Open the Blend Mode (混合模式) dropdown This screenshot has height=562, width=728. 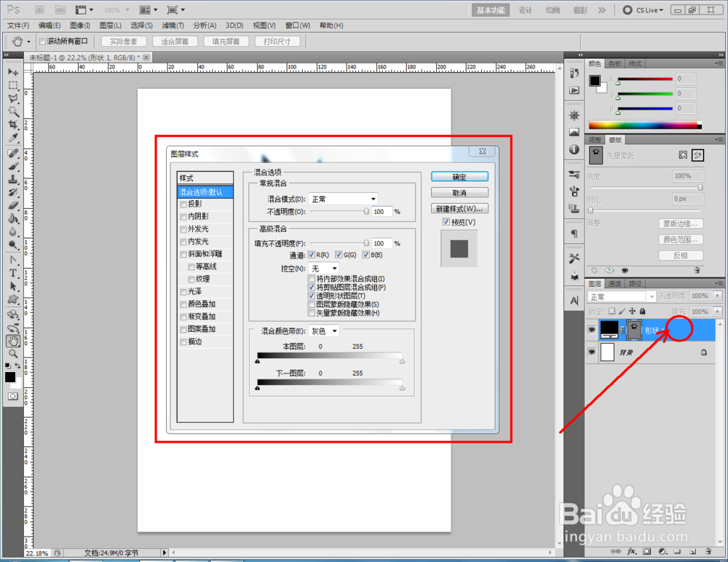tap(343, 199)
